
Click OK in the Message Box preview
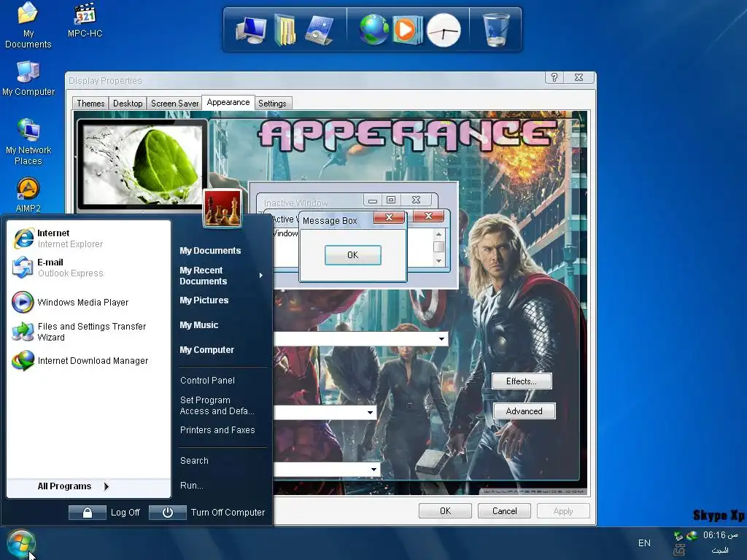(x=352, y=254)
